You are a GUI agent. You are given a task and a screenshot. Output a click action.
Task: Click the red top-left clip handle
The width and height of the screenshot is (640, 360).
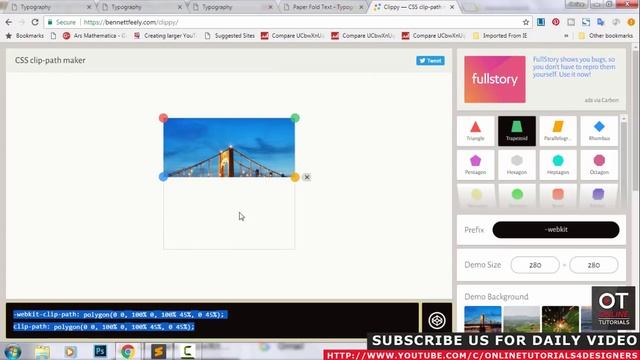click(163, 118)
